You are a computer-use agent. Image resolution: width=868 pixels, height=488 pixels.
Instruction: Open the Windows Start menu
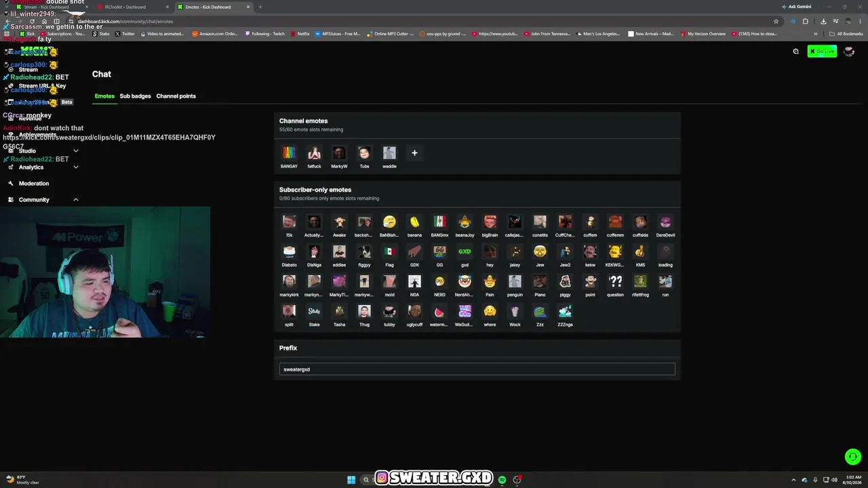tap(351, 480)
